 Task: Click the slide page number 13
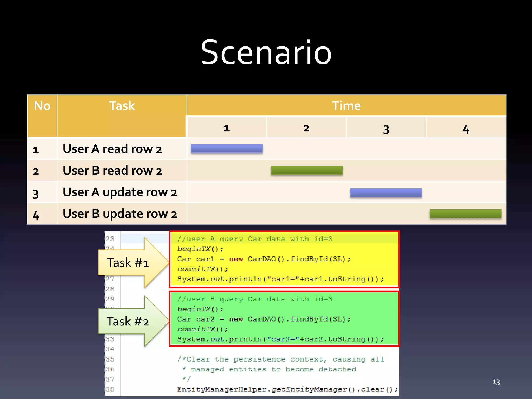point(496,382)
